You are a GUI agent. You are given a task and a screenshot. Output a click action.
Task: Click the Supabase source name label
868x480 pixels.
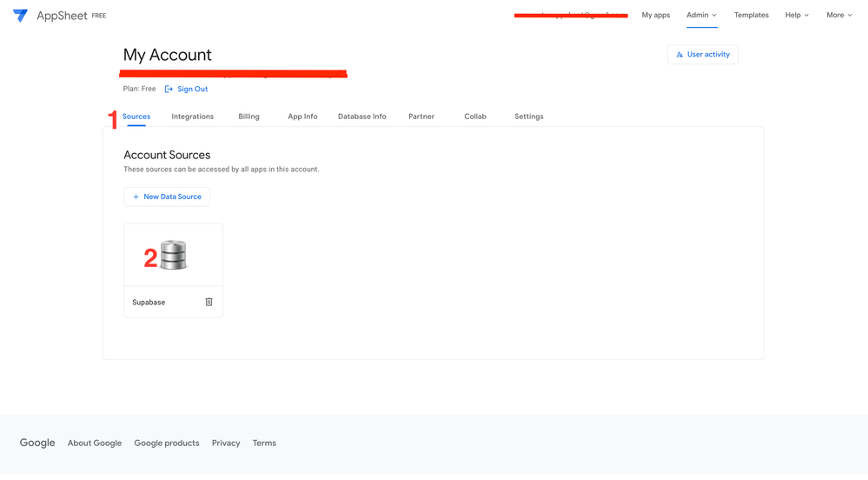(x=149, y=302)
